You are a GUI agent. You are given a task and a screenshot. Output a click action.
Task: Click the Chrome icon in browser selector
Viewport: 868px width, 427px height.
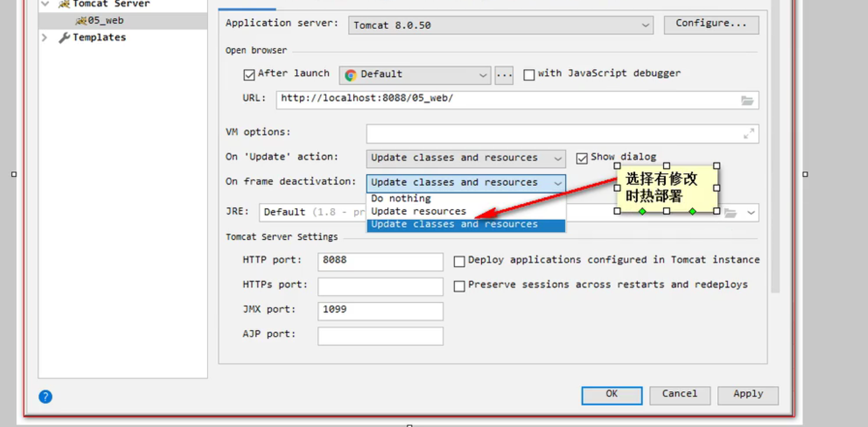click(350, 75)
